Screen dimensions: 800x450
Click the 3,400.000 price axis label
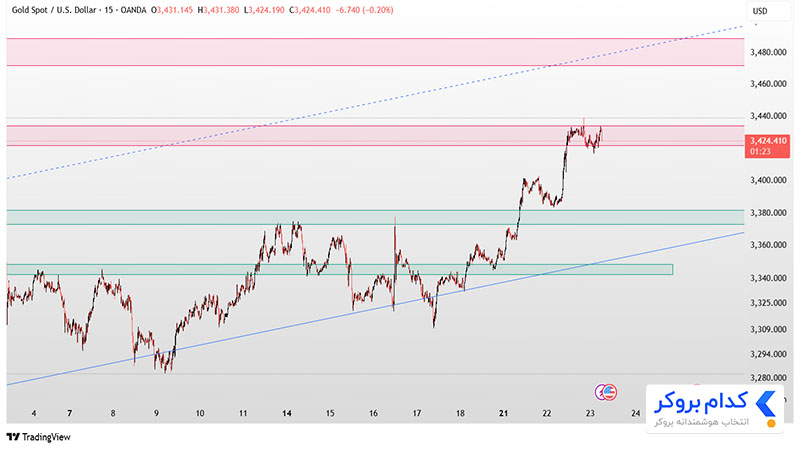768,180
